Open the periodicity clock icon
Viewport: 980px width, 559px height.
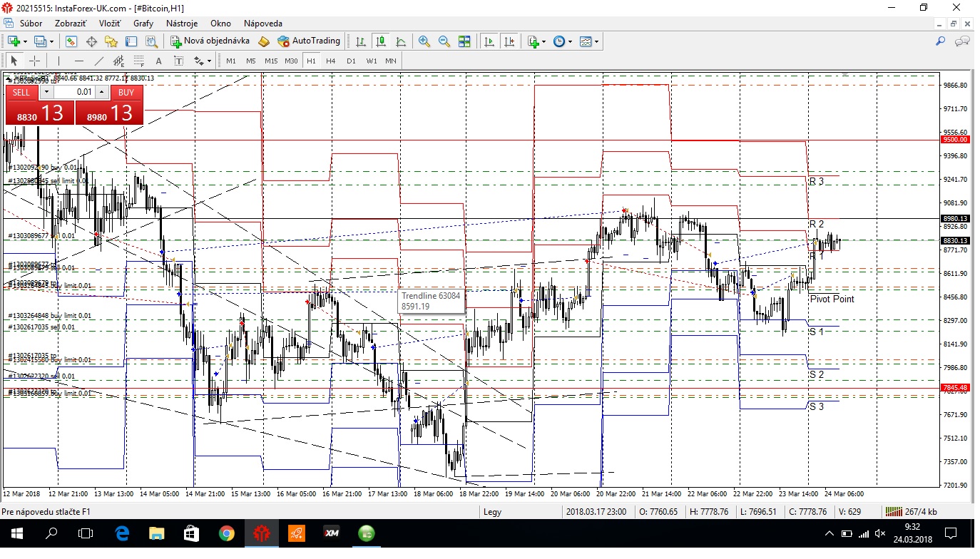[558, 41]
